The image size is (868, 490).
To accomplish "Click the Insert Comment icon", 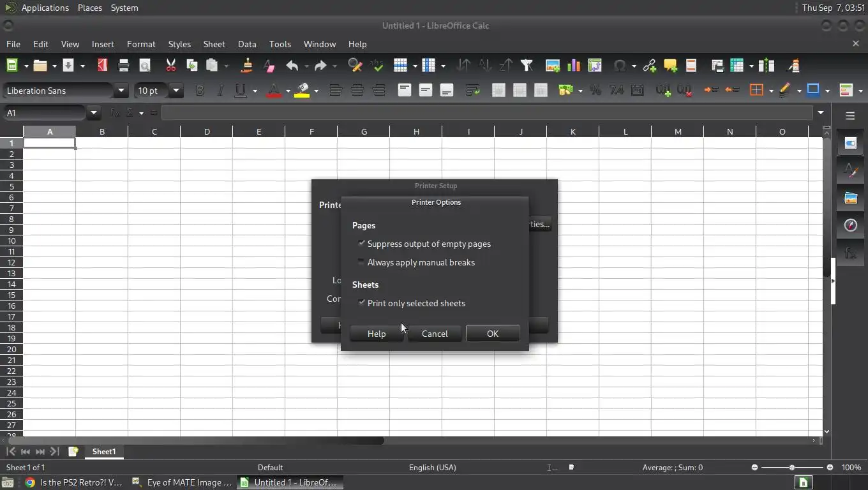I will 670,65.
